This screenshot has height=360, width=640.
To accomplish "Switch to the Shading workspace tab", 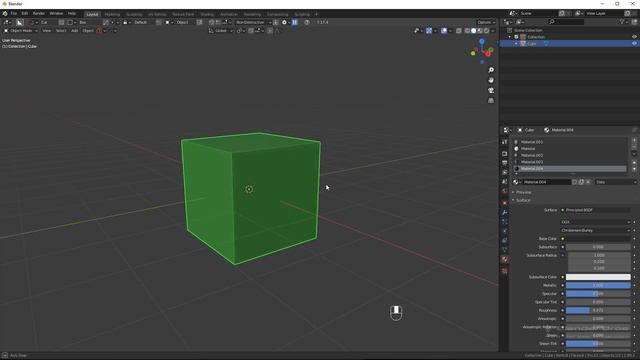I will 207,14.
